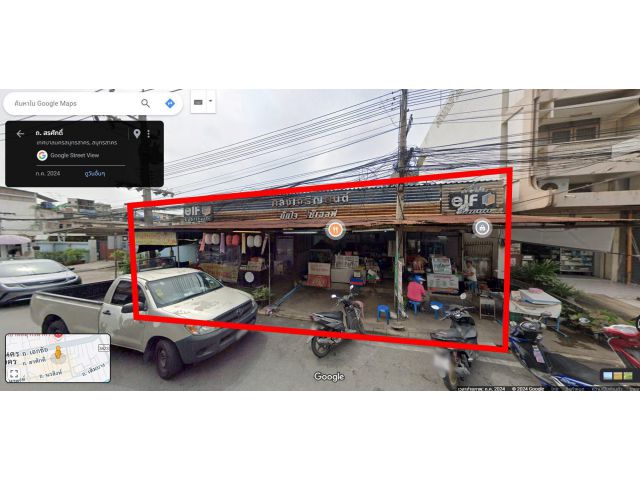This screenshot has width=640, height=480.
Task: Click the Google Street View attribution label
Action: pyautogui.click(x=75, y=155)
